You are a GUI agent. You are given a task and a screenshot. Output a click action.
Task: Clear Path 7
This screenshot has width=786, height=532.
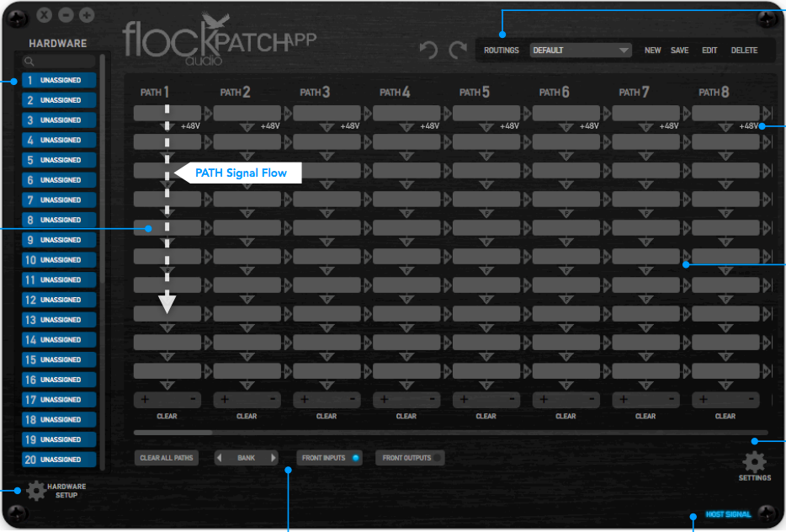(x=645, y=416)
